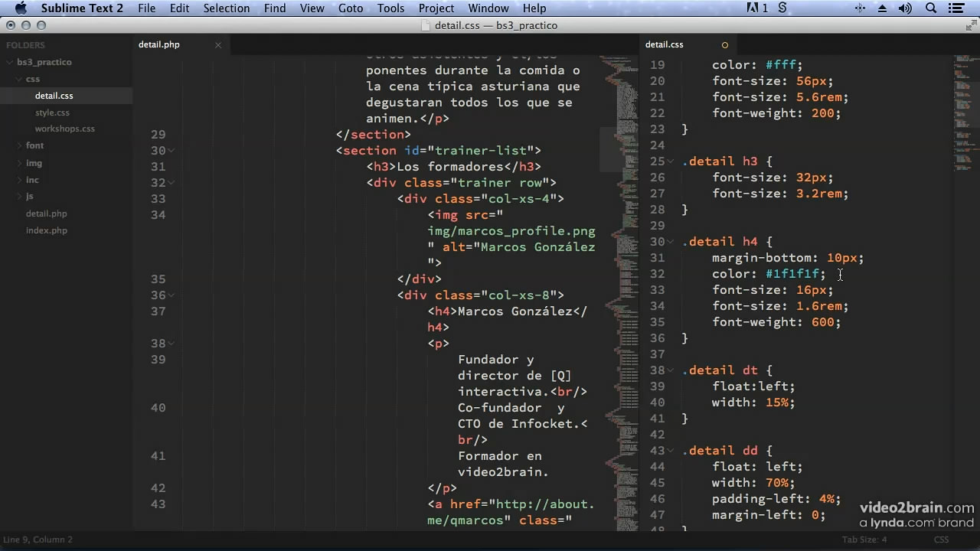This screenshot has width=980, height=551.
Task: Switch to the detail.php tab
Action: pyautogui.click(x=159, y=44)
